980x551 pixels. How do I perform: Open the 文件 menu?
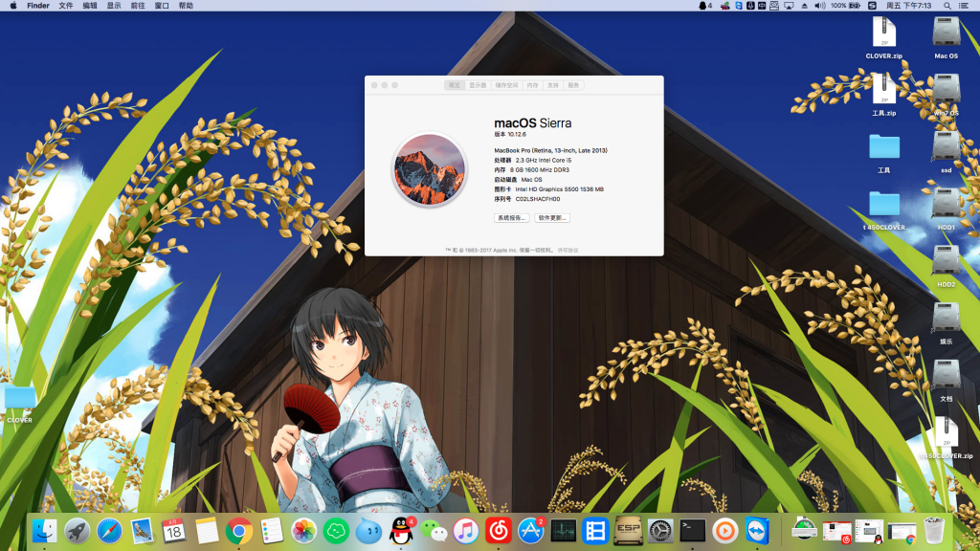click(66, 6)
